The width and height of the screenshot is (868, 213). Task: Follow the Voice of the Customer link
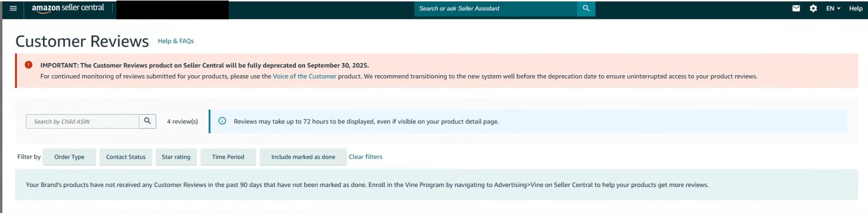[304, 76]
